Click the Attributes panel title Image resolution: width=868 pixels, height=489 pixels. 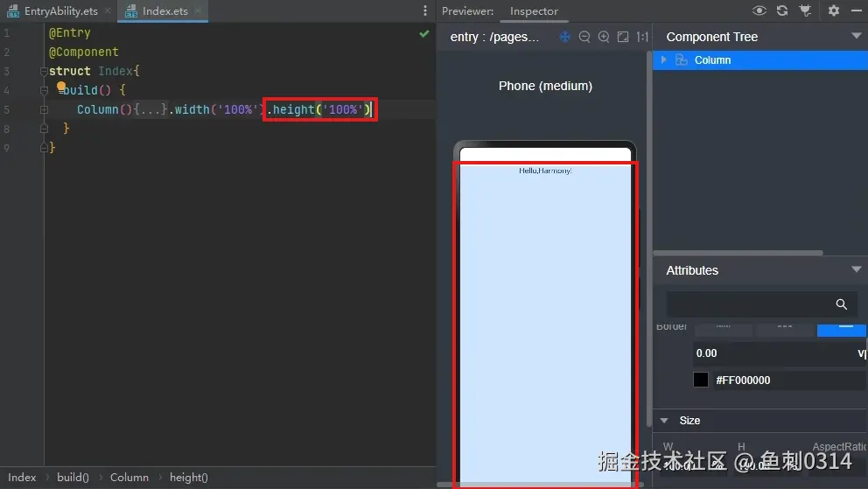click(x=692, y=270)
